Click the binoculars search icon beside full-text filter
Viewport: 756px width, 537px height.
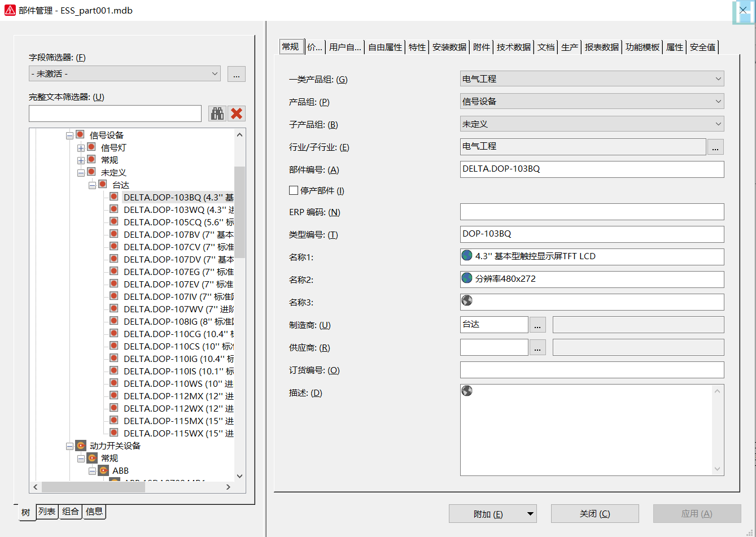(x=217, y=113)
